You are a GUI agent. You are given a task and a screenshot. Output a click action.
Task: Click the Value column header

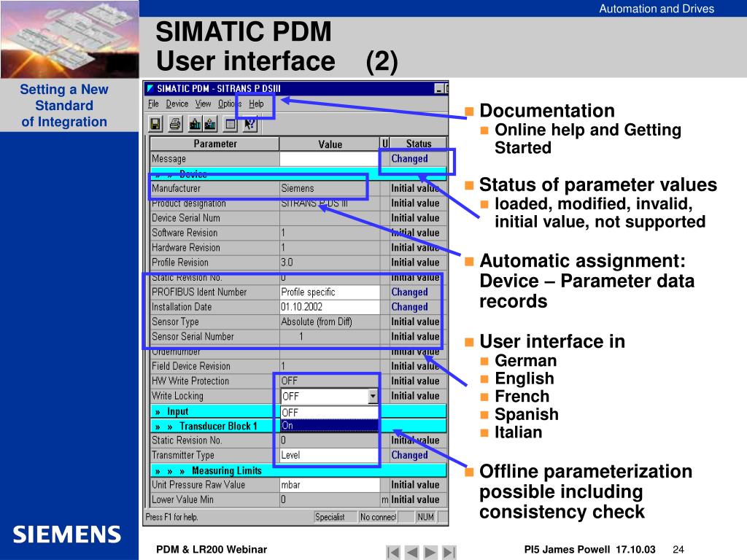tap(330, 144)
